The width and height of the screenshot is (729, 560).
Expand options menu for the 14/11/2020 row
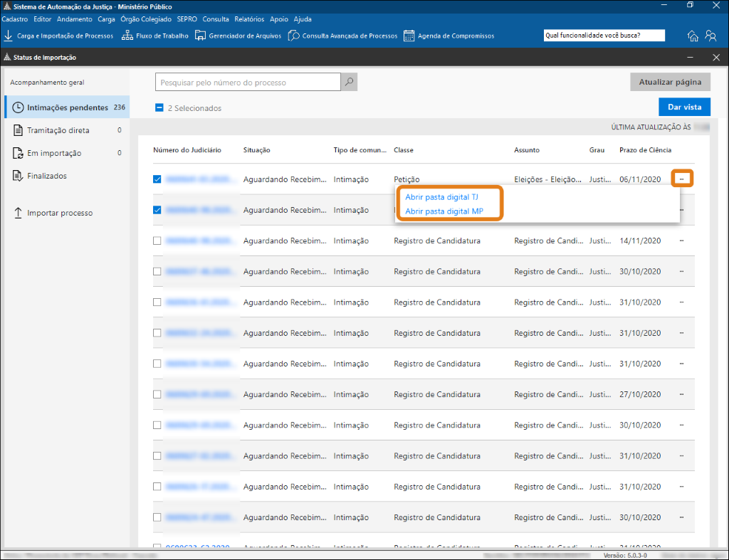[x=682, y=241]
